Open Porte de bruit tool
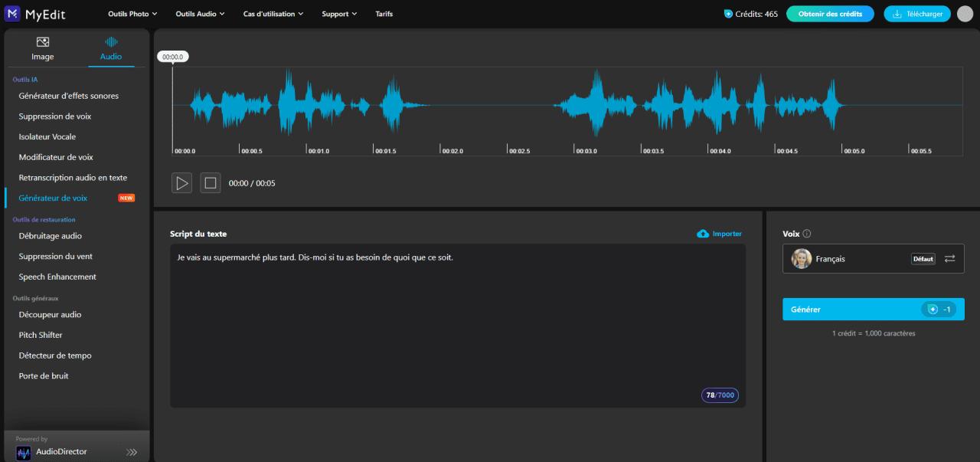 44,376
